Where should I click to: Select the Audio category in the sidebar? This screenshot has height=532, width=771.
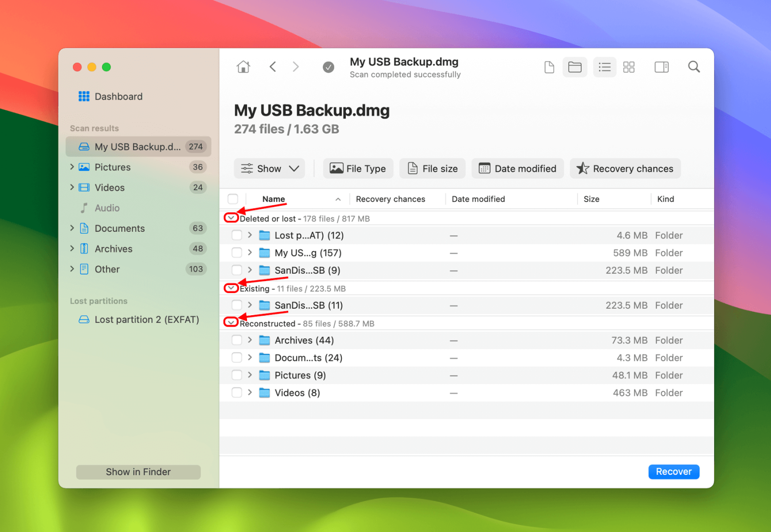(x=107, y=208)
